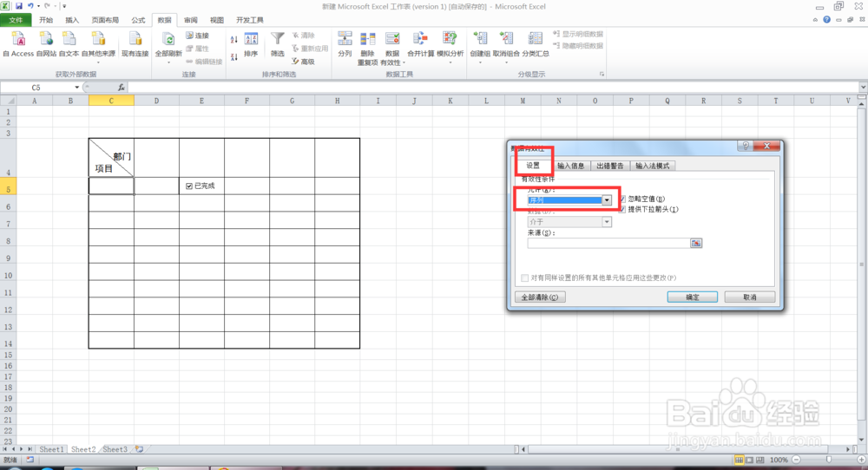Click the select-all corner button
Image resolution: width=868 pixels, height=470 pixels.
[x=8, y=101]
